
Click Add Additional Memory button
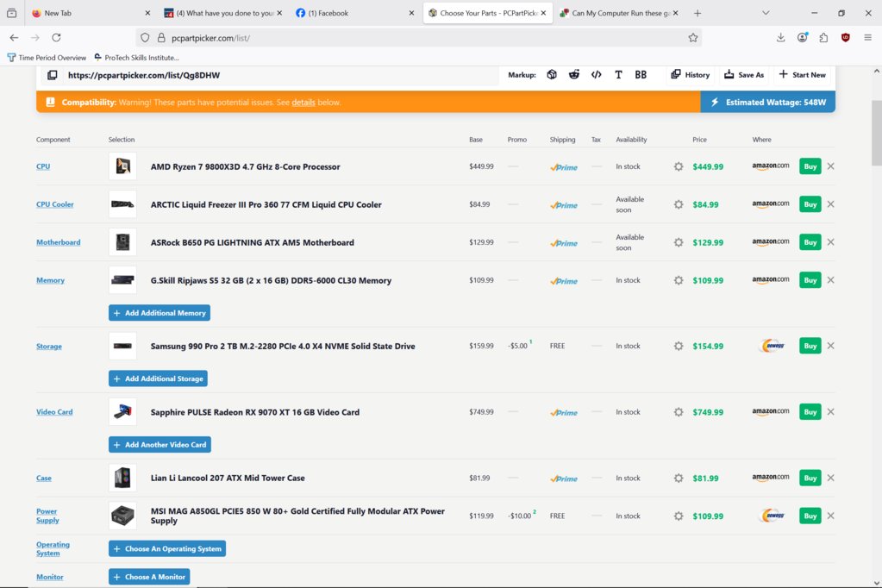point(160,313)
